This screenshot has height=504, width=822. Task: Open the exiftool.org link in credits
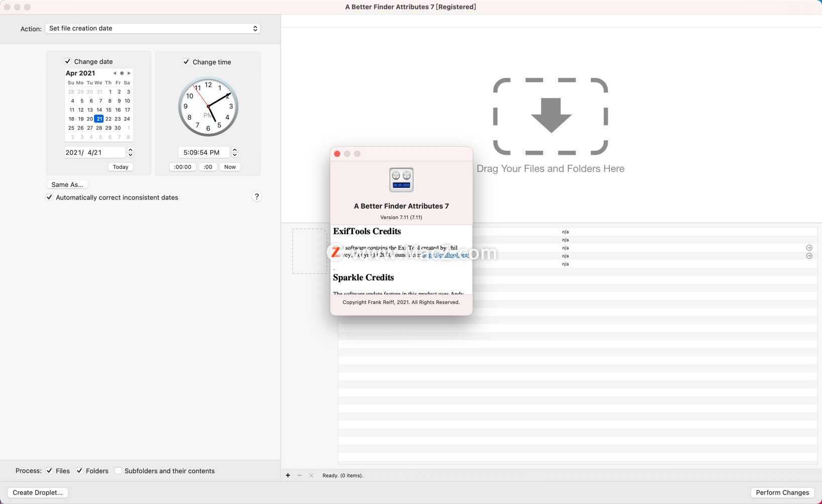[446, 255]
